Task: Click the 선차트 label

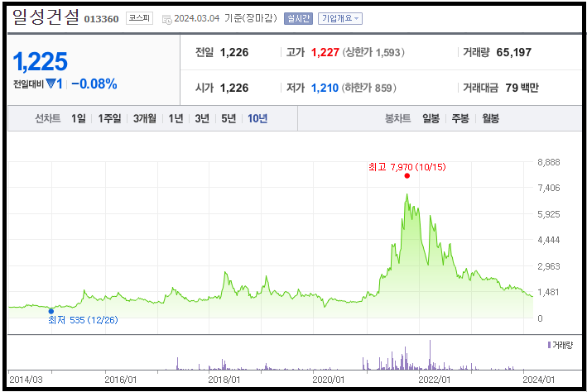Action: (47, 118)
